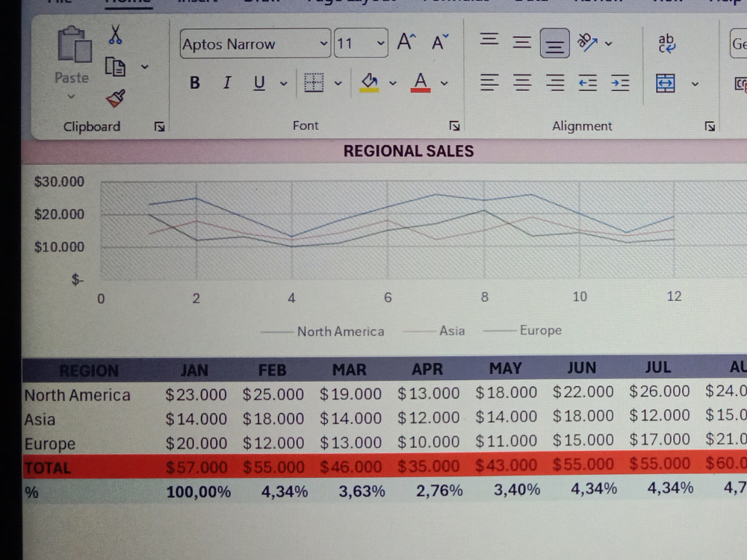Middle align cell contents

[x=521, y=43]
